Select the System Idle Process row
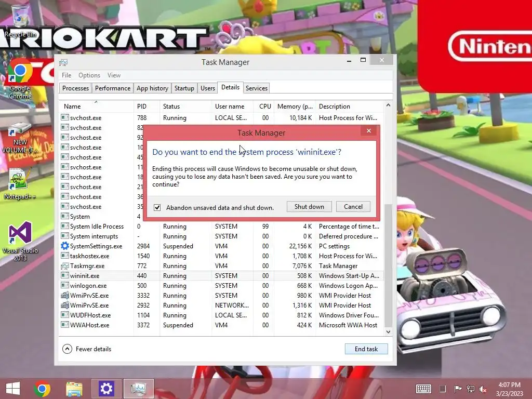This screenshot has width=532, height=399. pyautogui.click(x=221, y=227)
